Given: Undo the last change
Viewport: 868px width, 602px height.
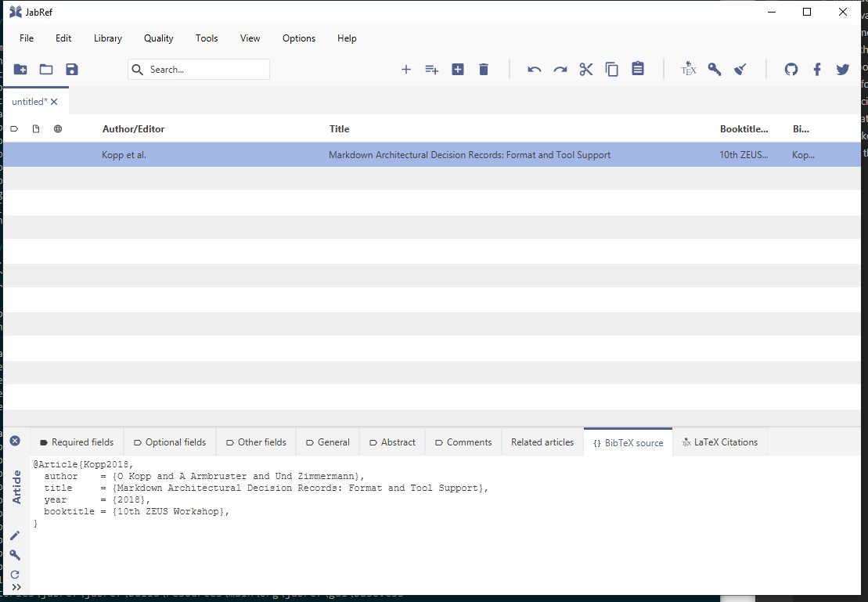Looking at the screenshot, I should coord(534,69).
